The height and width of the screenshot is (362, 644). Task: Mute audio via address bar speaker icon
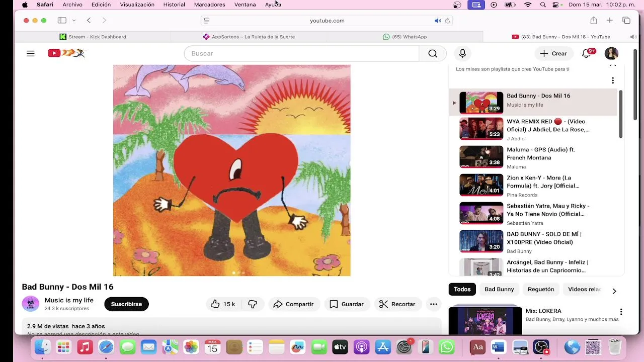point(437,21)
